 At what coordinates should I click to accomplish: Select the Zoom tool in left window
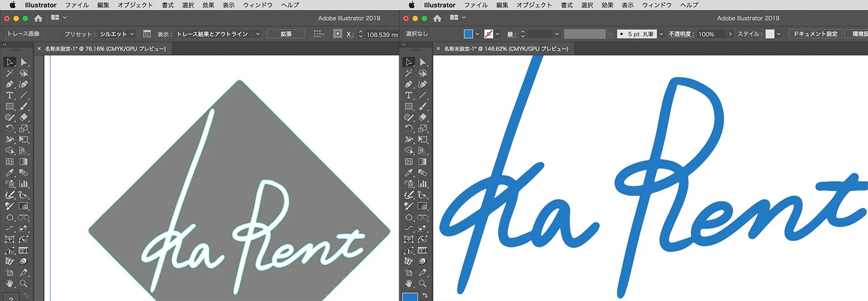pos(24,283)
